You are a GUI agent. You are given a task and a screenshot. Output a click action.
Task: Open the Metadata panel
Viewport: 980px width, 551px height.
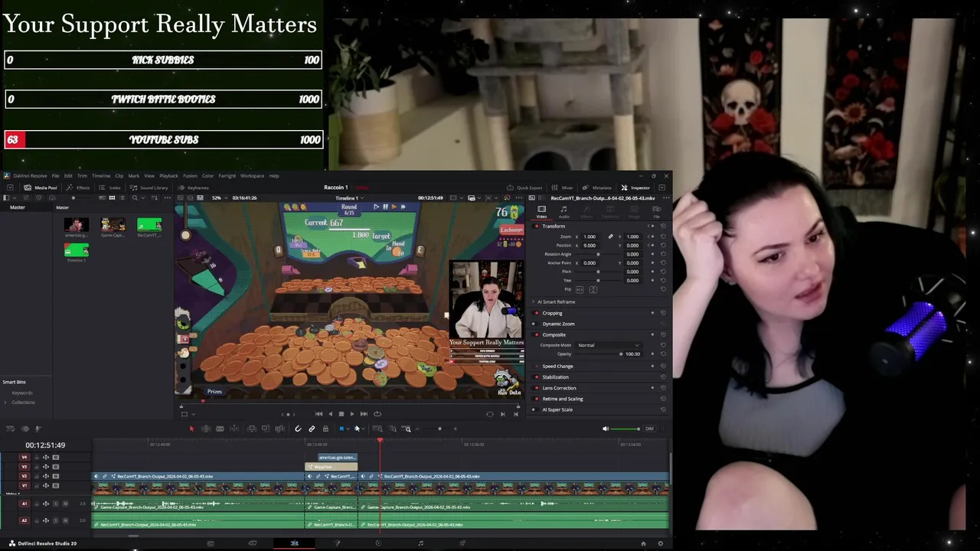597,187
